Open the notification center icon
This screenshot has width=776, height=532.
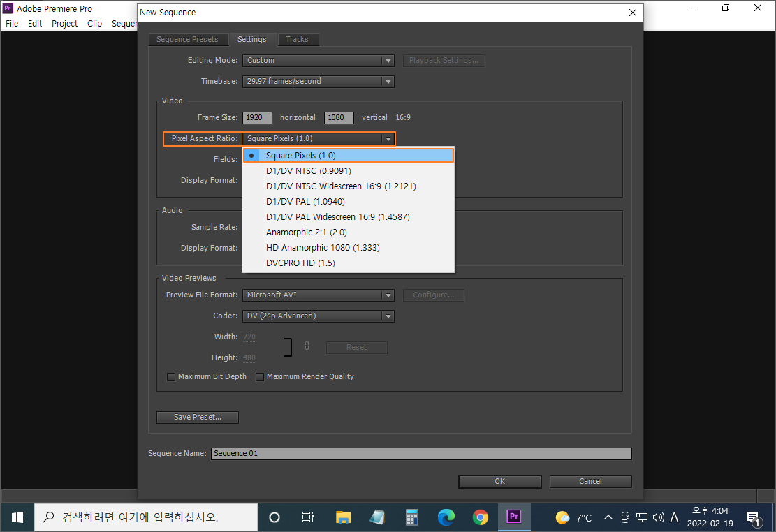pos(753,519)
